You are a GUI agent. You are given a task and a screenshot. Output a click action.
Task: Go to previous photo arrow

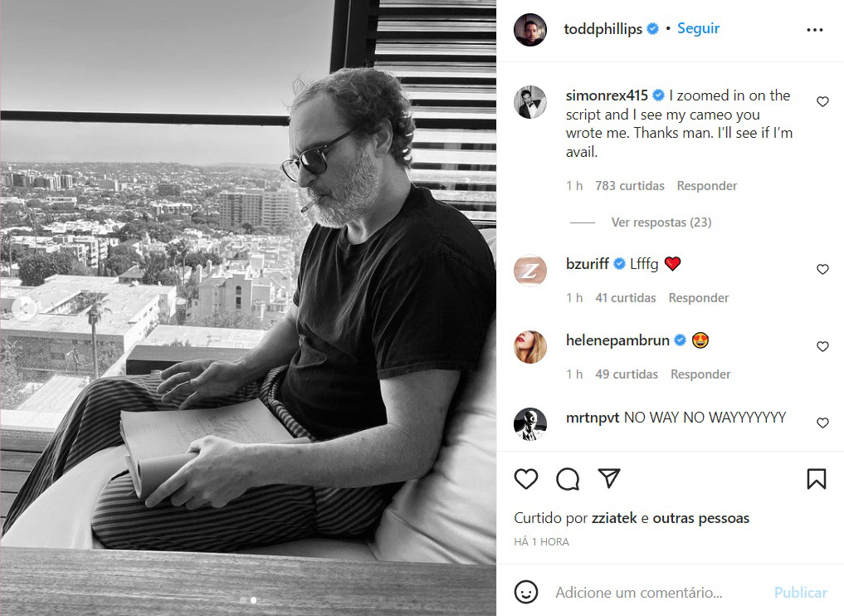point(25,308)
